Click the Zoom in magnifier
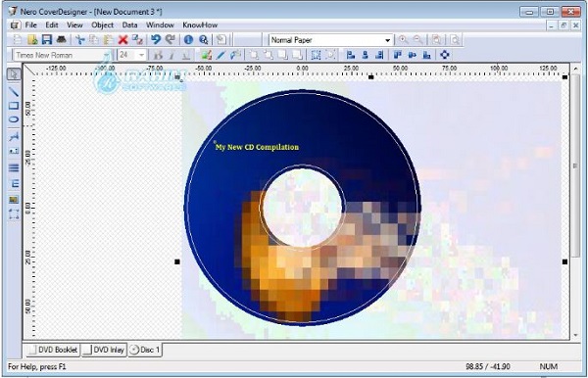 pos(404,40)
